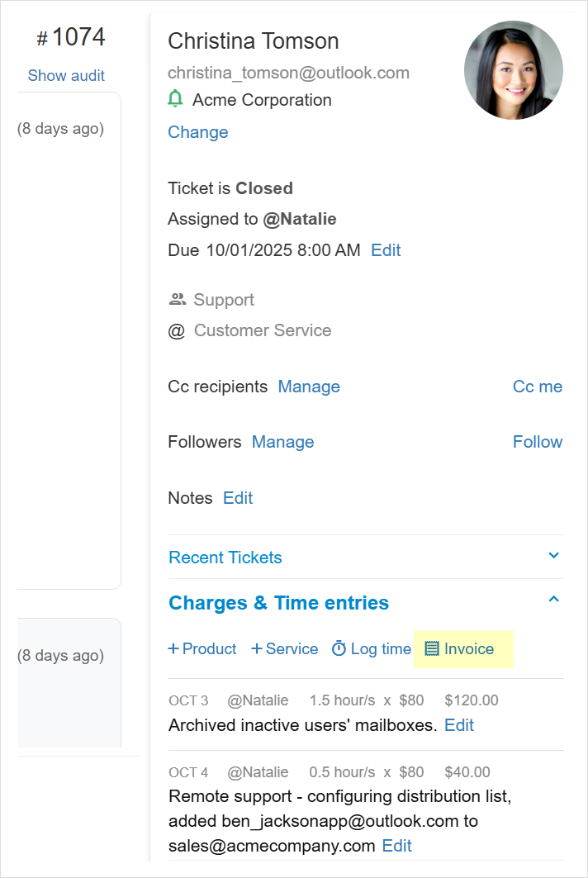Follow this ticket
This screenshot has width=588, height=878.
tap(538, 442)
